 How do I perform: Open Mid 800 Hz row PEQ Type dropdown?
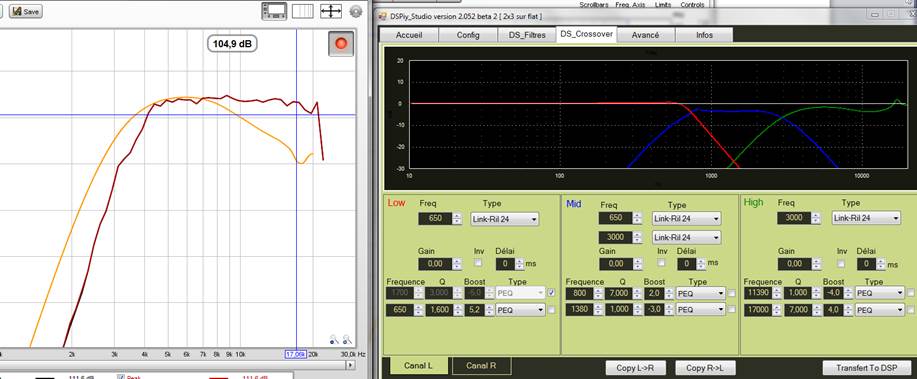pyautogui.click(x=701, y=293)
